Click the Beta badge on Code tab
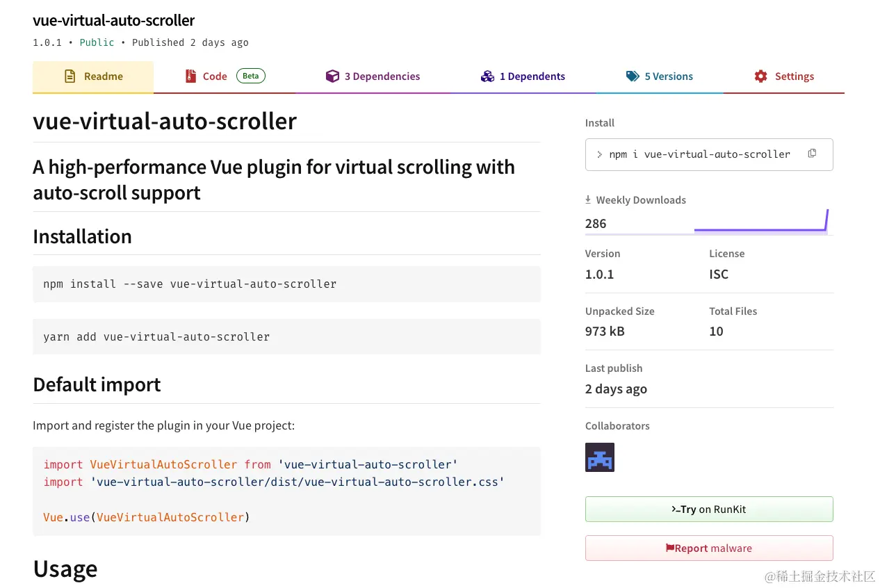 pyautogui.click(x=251, y=76)
